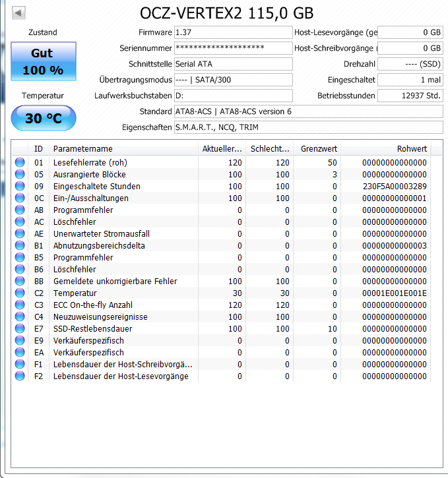448x478 pixels.
Task: Click raw value 230F5A00003289
Action: tap(395, 187)
